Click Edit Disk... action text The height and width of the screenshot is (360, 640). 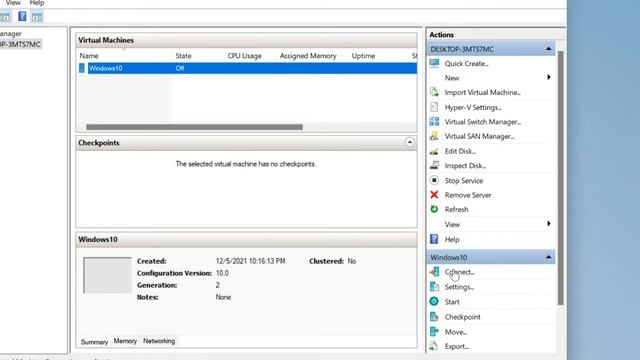click(460, 151)
